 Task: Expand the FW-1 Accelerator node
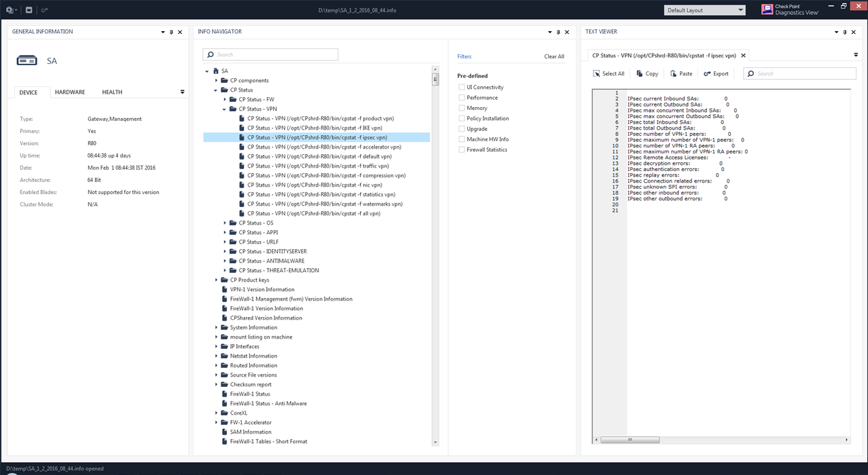click(x=216, y=422)
